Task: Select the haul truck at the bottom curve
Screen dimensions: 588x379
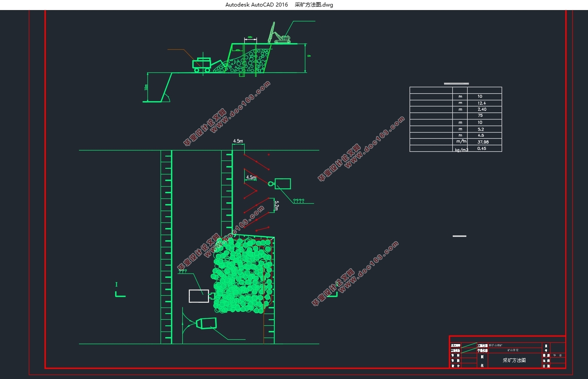Action: tap(206, 323)
